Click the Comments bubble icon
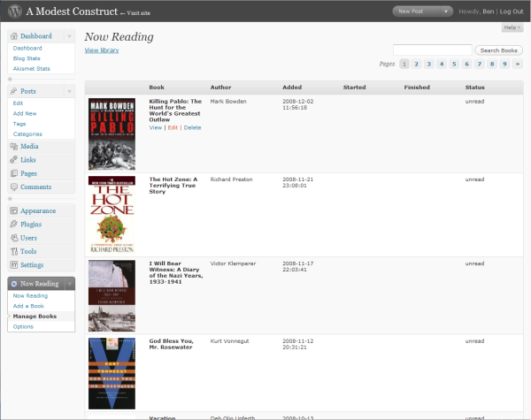This screenshot has width=531, height=420. point(14,187)
